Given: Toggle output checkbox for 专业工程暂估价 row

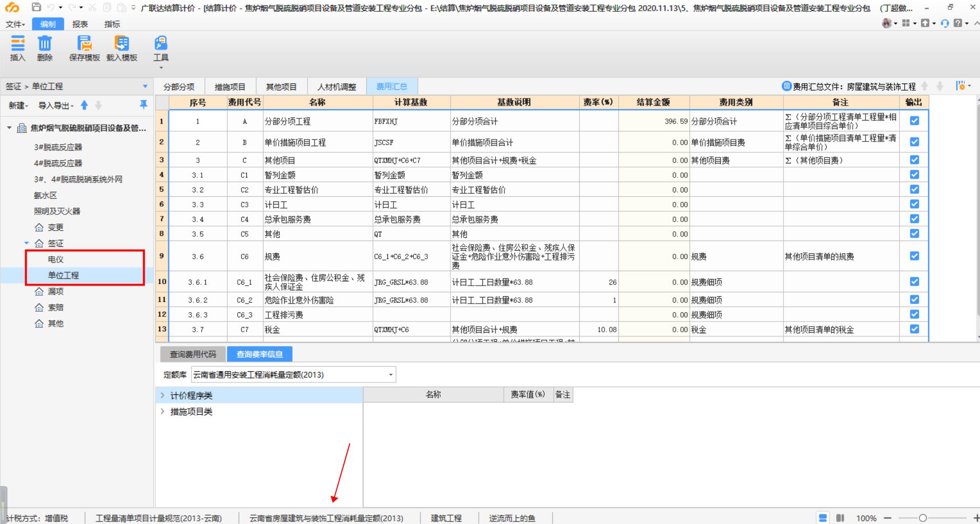Looking at the screenshot, I should [914, 189].
